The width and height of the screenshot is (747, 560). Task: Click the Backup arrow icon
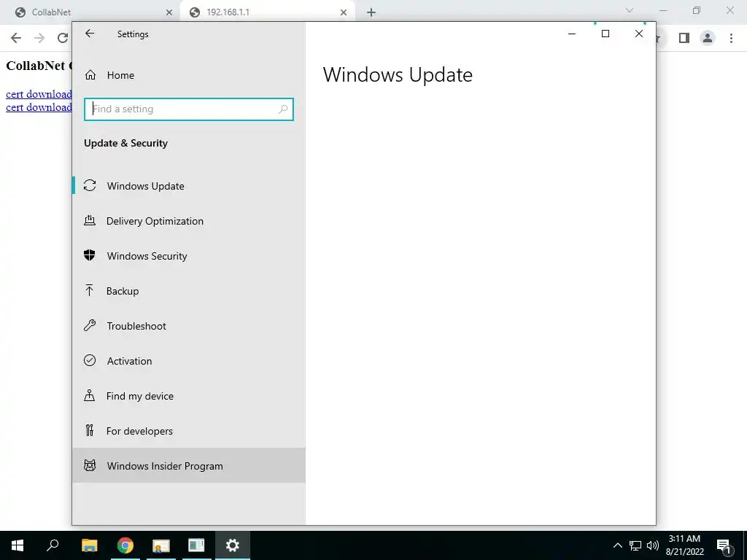click(x=90, y=290)
